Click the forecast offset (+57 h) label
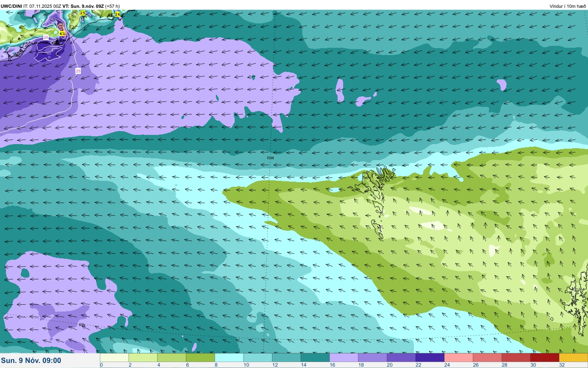This screenshot has width=588, height=368. click(113, 6)
